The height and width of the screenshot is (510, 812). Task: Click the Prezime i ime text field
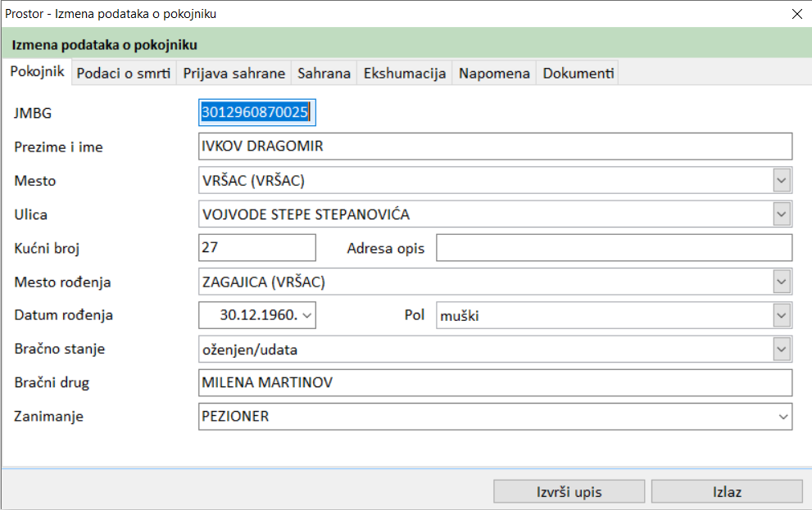(x=495, y=147)
